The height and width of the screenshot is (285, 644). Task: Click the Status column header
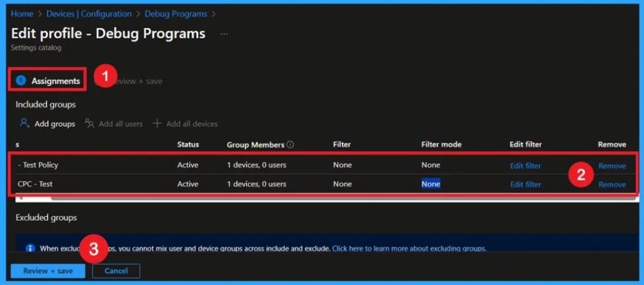point(188,145)
